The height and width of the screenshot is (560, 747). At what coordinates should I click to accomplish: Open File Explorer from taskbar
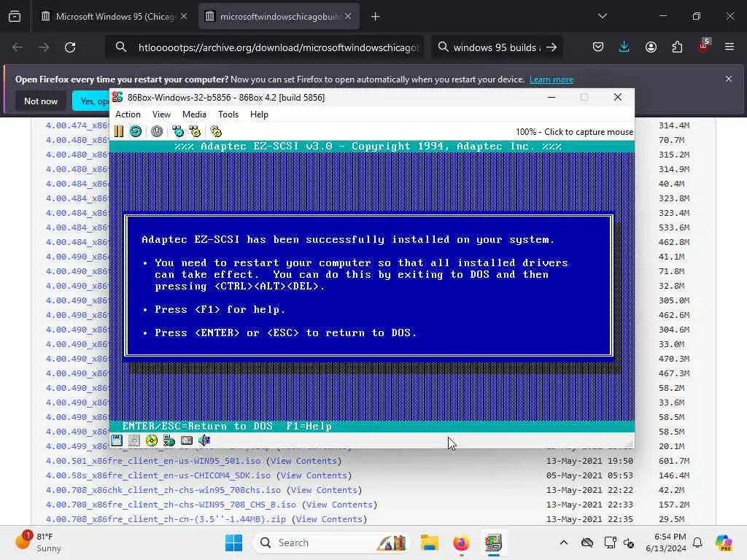pos(429,542)
